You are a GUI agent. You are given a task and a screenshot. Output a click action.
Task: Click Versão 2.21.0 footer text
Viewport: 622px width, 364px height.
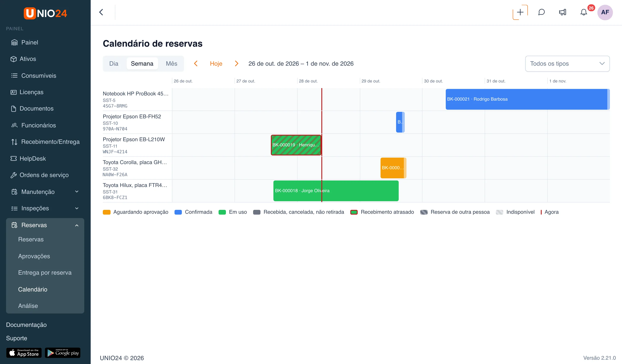coord(599,358)
